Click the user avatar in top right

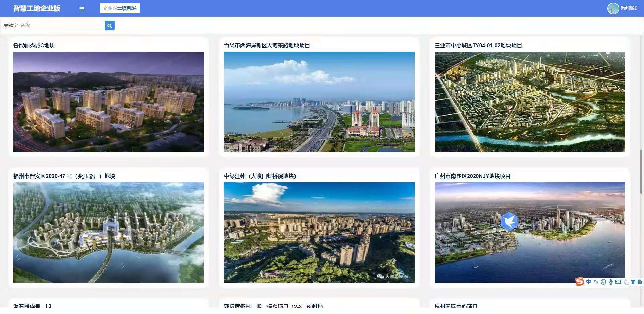tap(613, 8)
